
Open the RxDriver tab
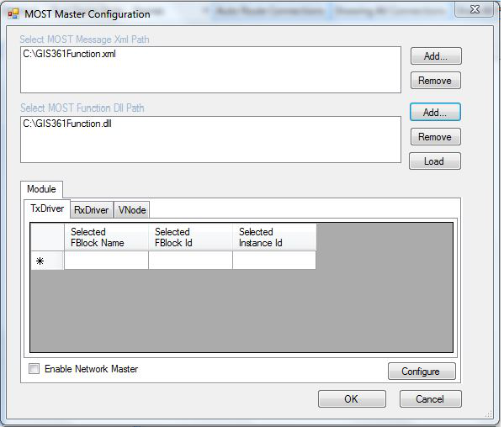(x=92, y=210)
